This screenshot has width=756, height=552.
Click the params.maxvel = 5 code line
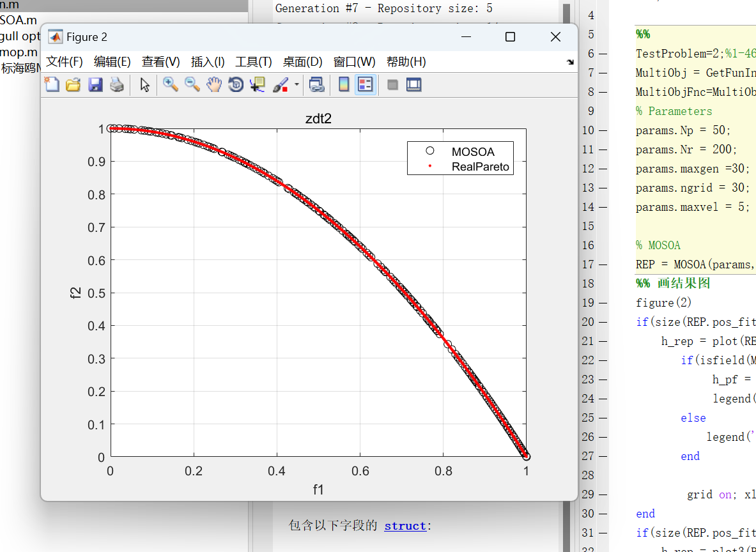[693, 207]
